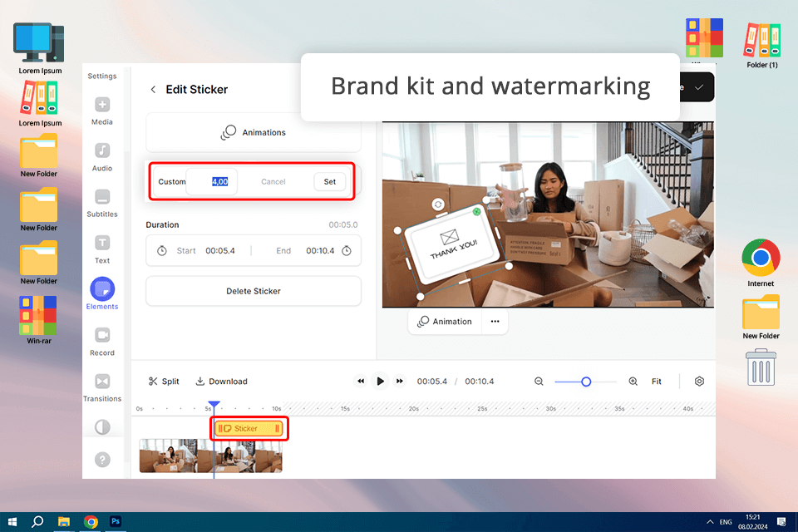This screenshot has width=798, height=532.
Task: Cancel the custom duration entry
Action: (273, 182)
